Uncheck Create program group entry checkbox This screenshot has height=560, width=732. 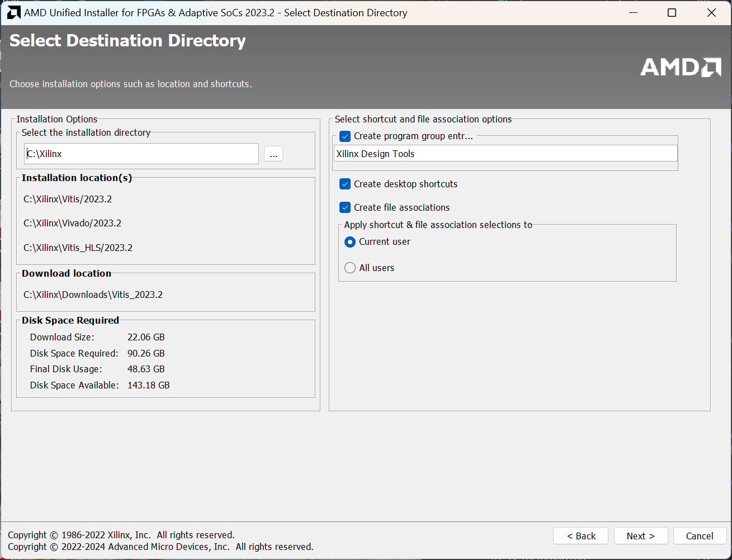point(345,136)
